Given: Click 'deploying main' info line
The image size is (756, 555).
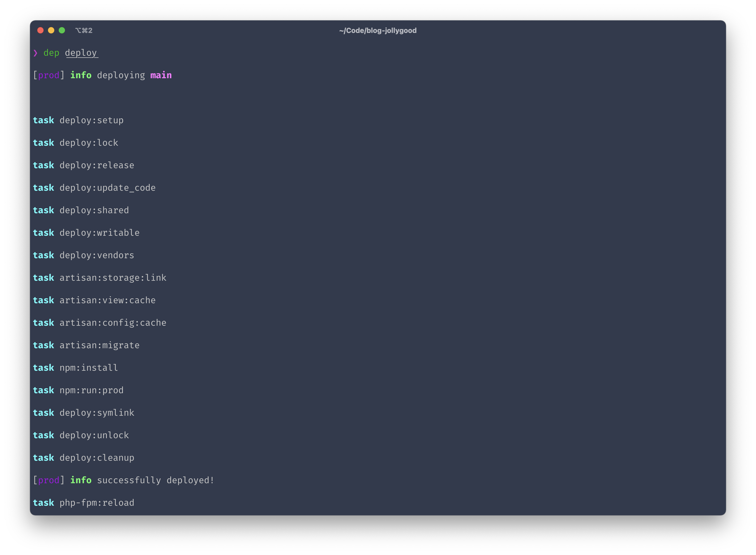Looking at the screenshot, I should point(102,75).
